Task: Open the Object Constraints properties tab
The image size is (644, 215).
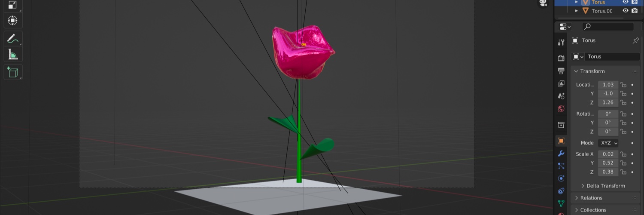Action: pos(561,191)
